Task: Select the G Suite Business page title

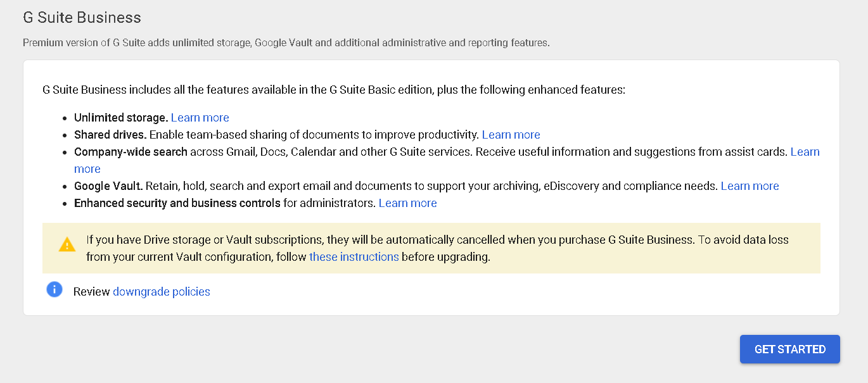Action: (x=82, y=17)
